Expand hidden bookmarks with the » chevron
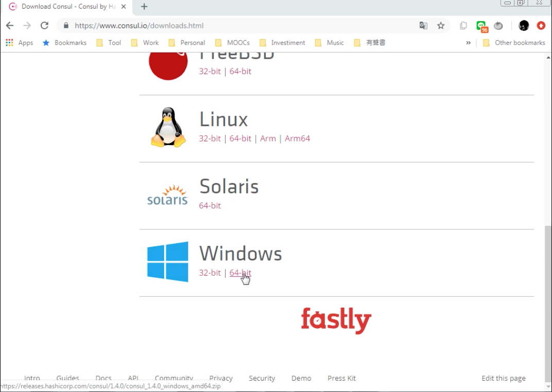The image size is (552, 392). point(468,43)
